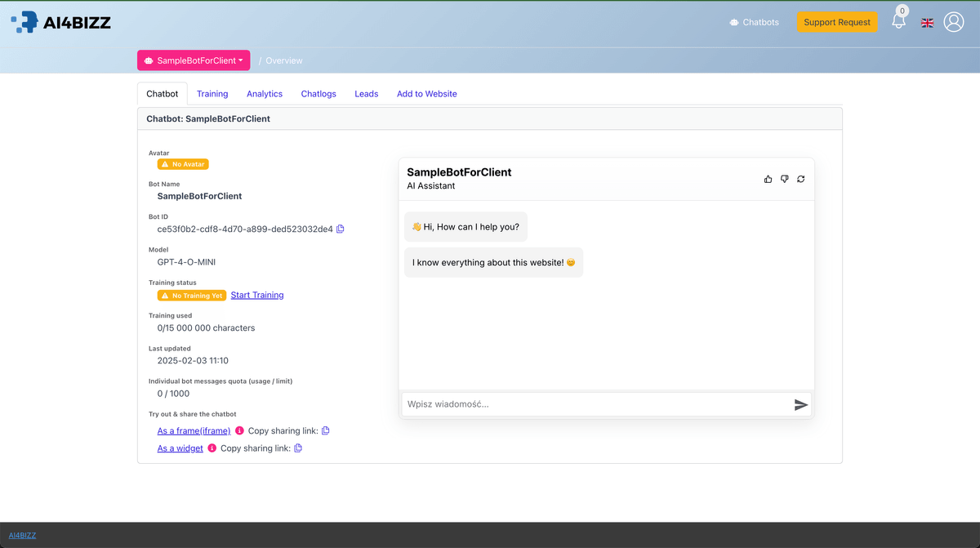Give a thumbs up to the chat
The image size is (980, 548).
[768, 179]
